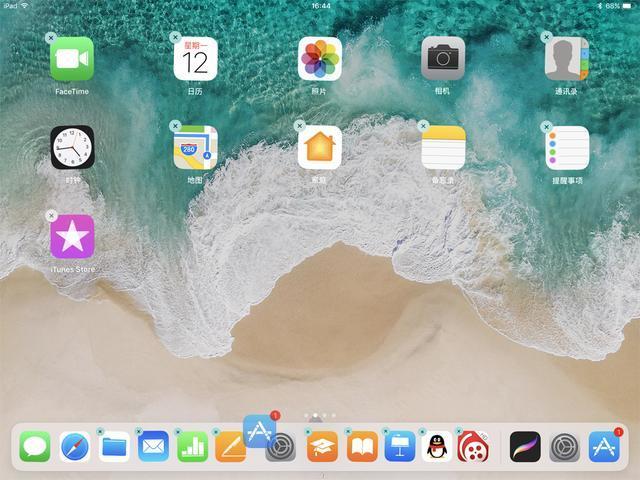Tap the X badge on Files in dock
The height and width of the screenshot is (480, 640).
coord(100,431)
